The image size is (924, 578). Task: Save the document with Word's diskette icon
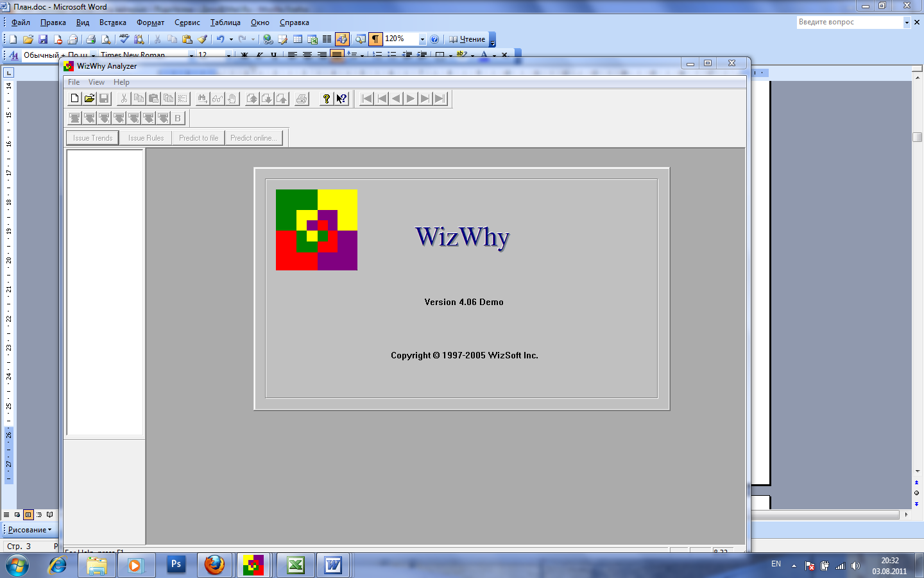(43, 39)
